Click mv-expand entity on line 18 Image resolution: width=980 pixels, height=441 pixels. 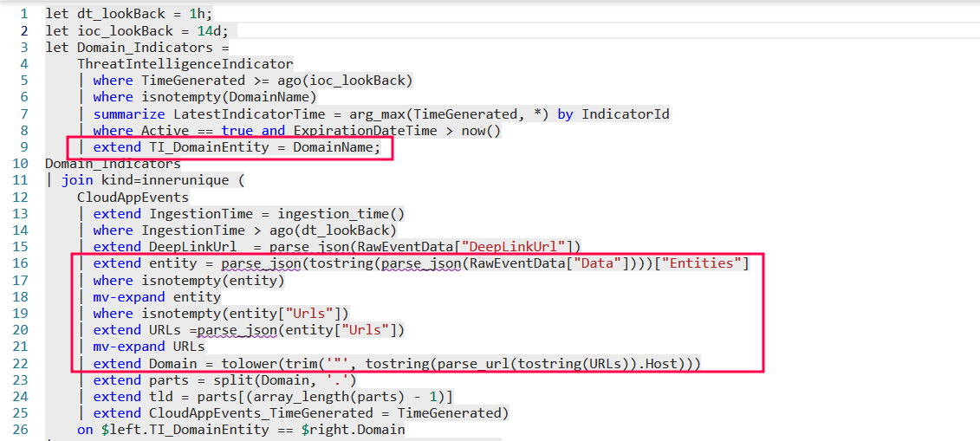pyautogui.click(x=157, y=296)
